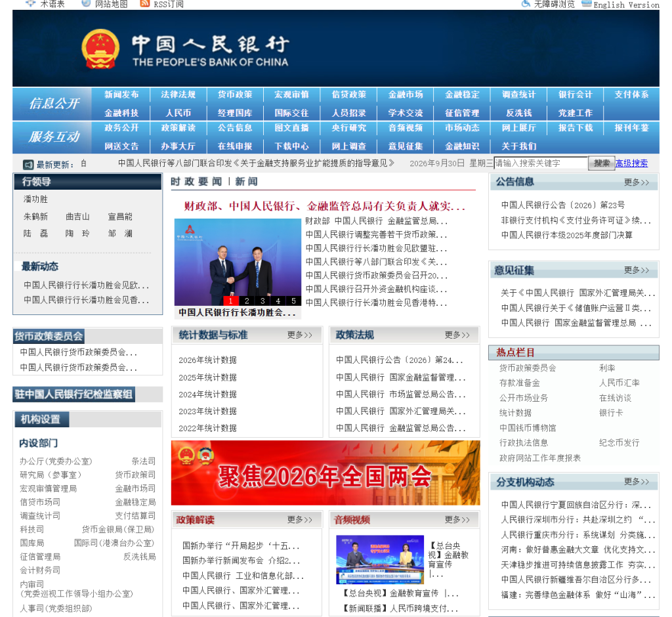
Task: Open the 反洗钱 menu item
Action: pos(518,113)
